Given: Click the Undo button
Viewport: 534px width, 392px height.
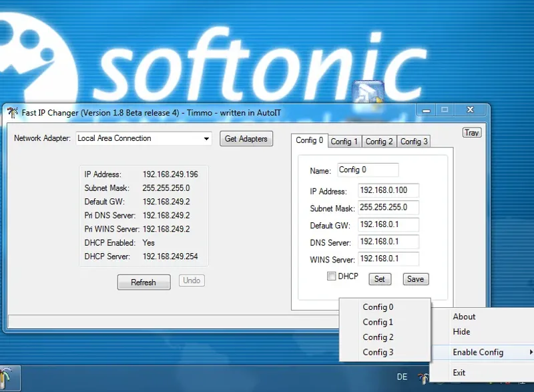Looking at the screenshot, I should (192, 280).
